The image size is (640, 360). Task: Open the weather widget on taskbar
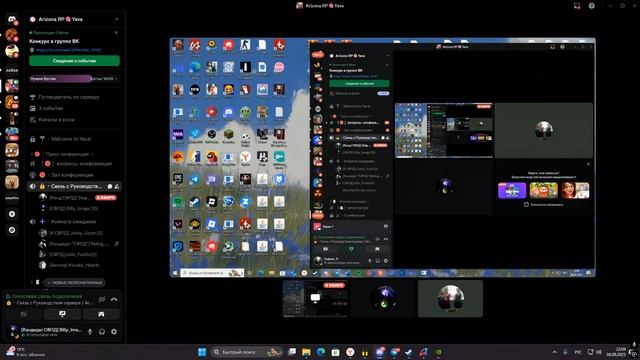(x=24, y=352)
